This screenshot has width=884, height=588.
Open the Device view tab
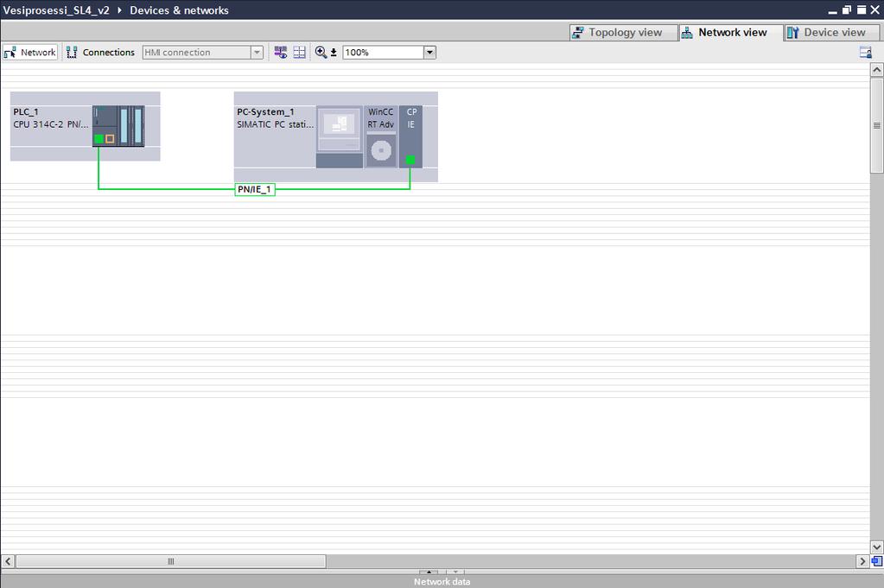831,33
